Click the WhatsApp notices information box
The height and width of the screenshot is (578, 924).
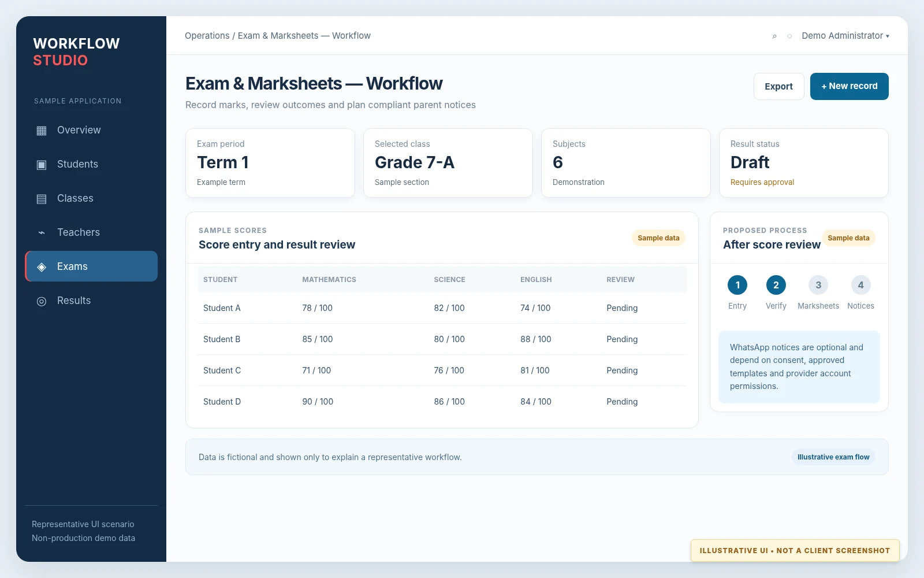pyautogui.click(x=799, y=367)
